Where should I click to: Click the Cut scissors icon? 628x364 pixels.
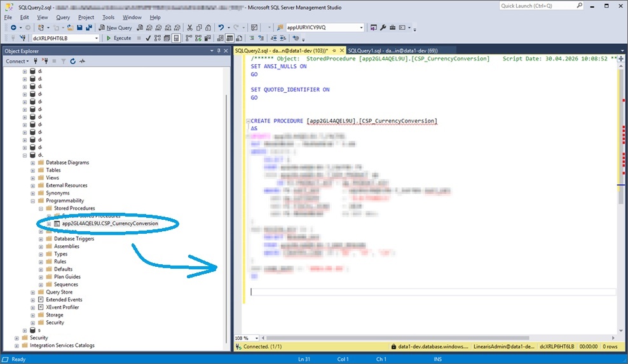pos(189,28)
